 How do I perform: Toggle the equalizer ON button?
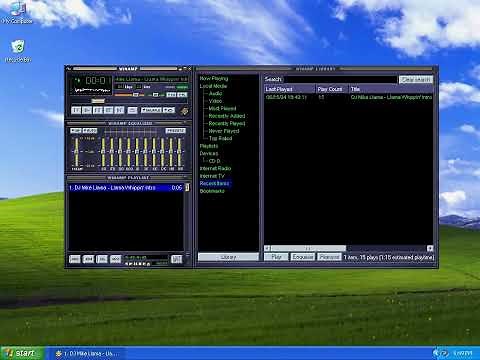pos(76,131)
